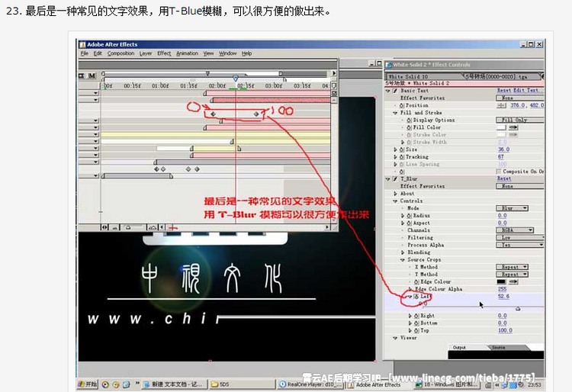This screenshot has width=572, height=392.
Task: Switch to the White Solid 10 tab
Action: pos(423,76)
